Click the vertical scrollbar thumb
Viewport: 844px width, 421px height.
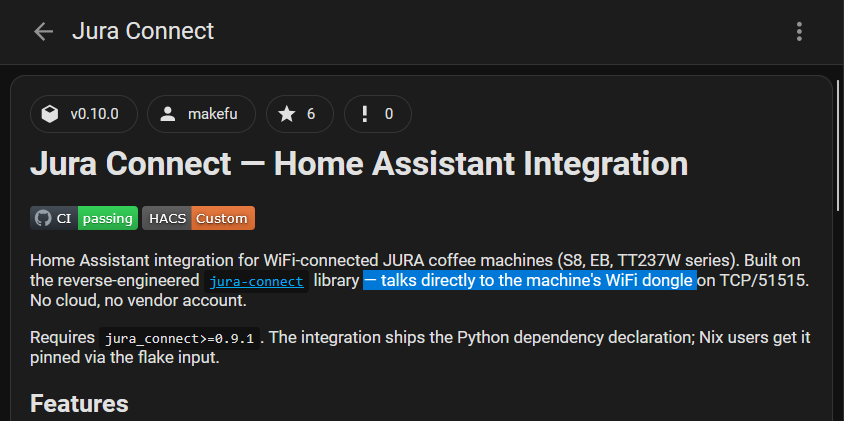click(x=837, y=145)
